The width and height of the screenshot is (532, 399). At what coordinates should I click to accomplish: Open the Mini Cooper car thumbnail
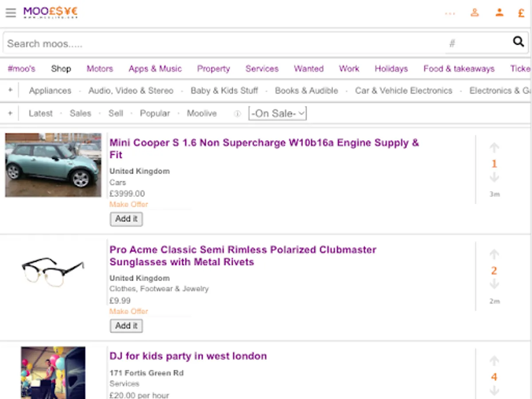click(x=53, y=165)
